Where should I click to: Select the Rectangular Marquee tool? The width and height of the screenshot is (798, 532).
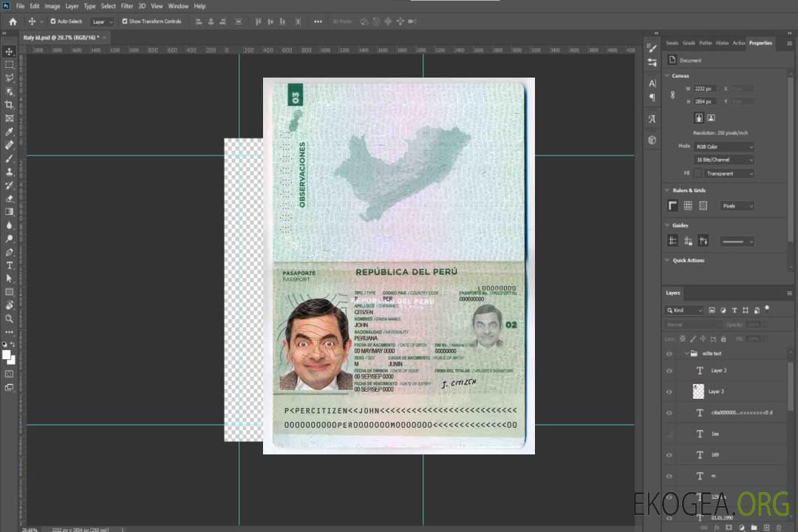pyautogui.click(x=9, y=65)
